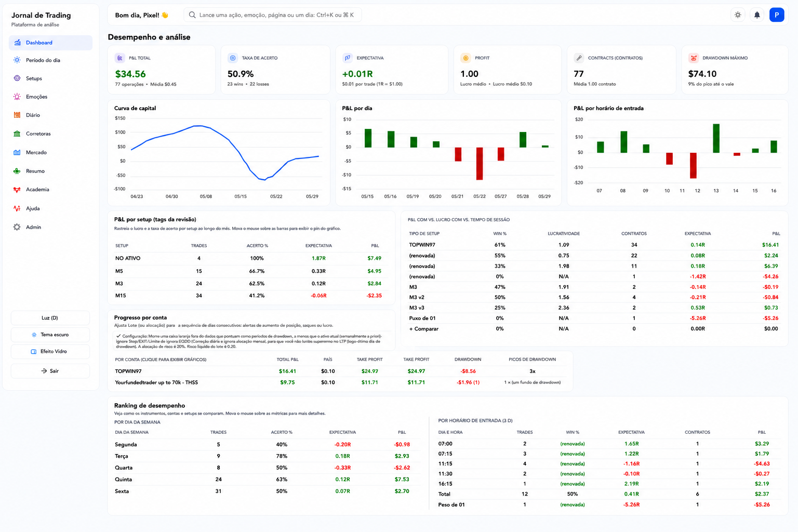Screen dimensions: 798x532
Task: Click the ACERTO % header in setup table
Action: [x=257, y=246]
